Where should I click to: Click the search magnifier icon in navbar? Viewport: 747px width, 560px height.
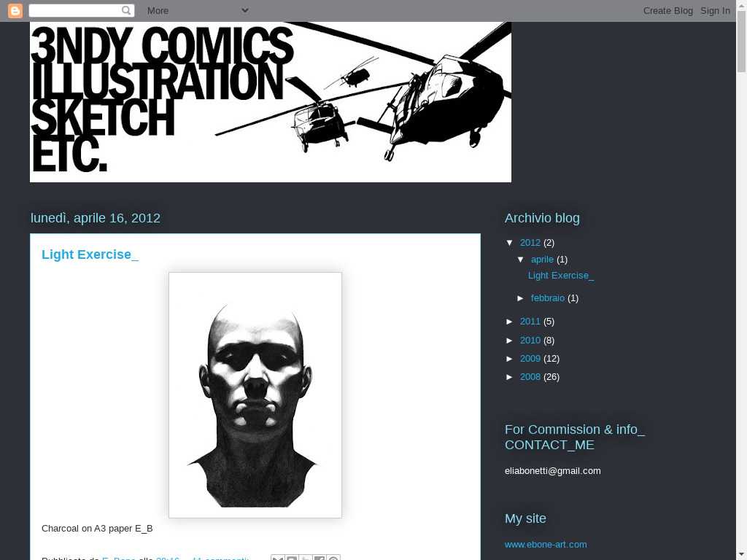(x=125, y=10)
